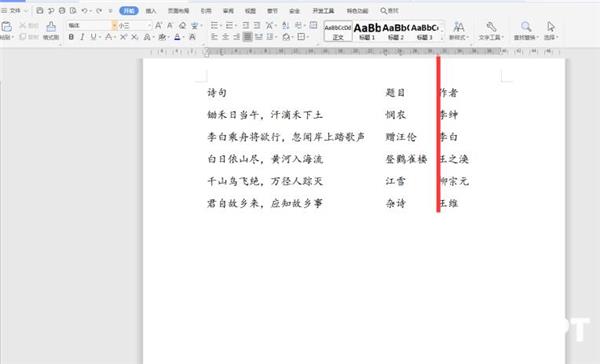
Task: Open the font name dropdown
Action: [114, 26]
